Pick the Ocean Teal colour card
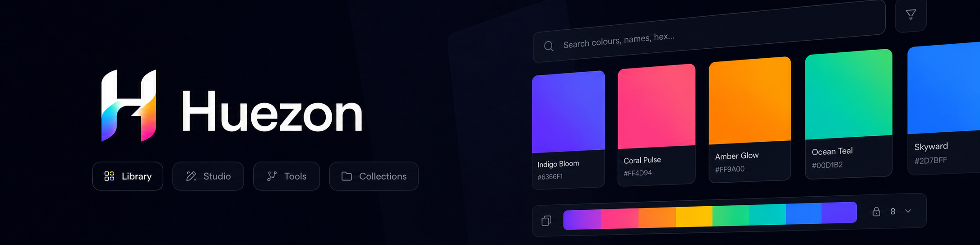The image size is (980, 245). (849, 114)
